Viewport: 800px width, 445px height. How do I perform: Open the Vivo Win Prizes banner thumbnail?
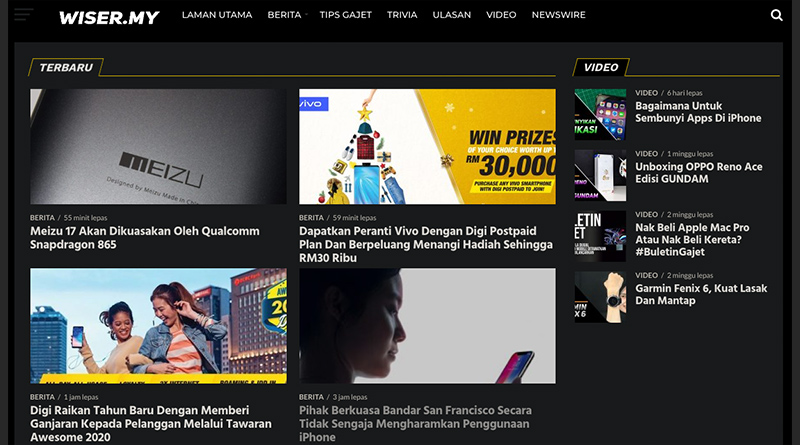click(427, 147)
